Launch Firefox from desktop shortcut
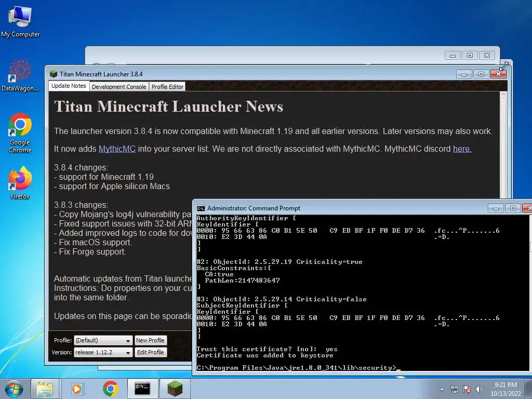This screenshot has height=399, width=532. click(x=20, y=182)
